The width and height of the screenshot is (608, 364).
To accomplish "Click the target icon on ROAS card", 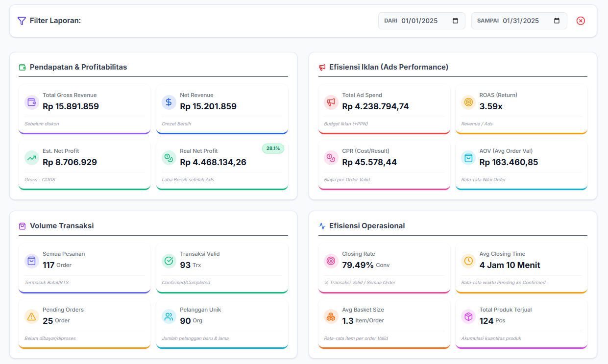I will pos(468,102).
